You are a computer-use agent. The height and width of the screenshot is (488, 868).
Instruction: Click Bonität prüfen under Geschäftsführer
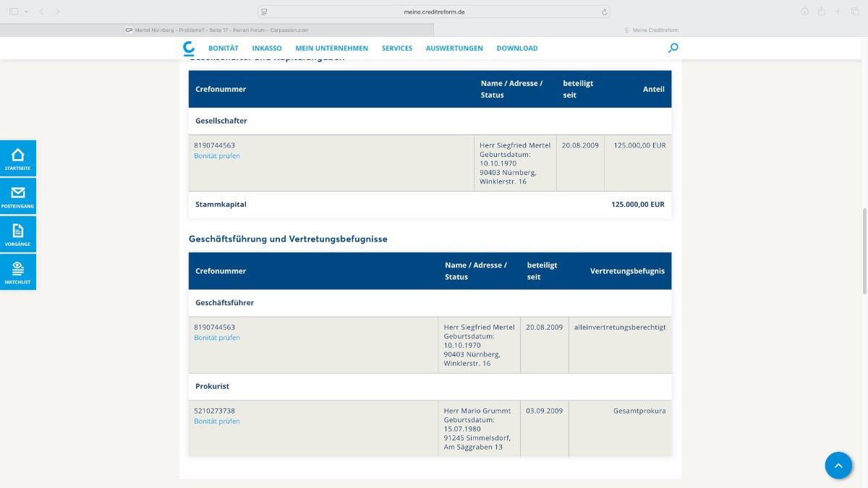tap(217, 338)
